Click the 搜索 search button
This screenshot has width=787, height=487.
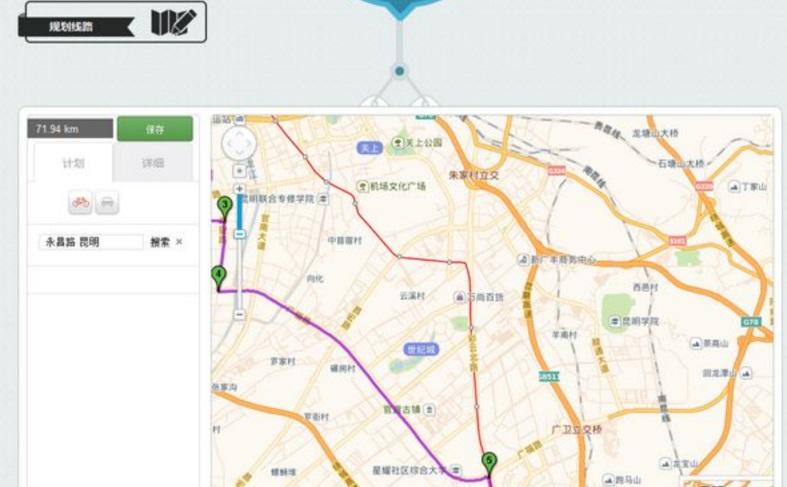160,242
